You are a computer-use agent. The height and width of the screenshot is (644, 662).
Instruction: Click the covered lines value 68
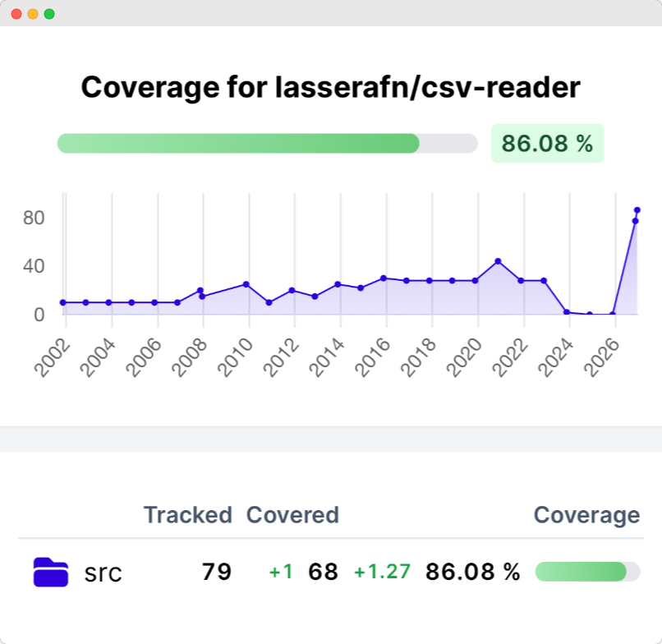click(x=323, y=573)
